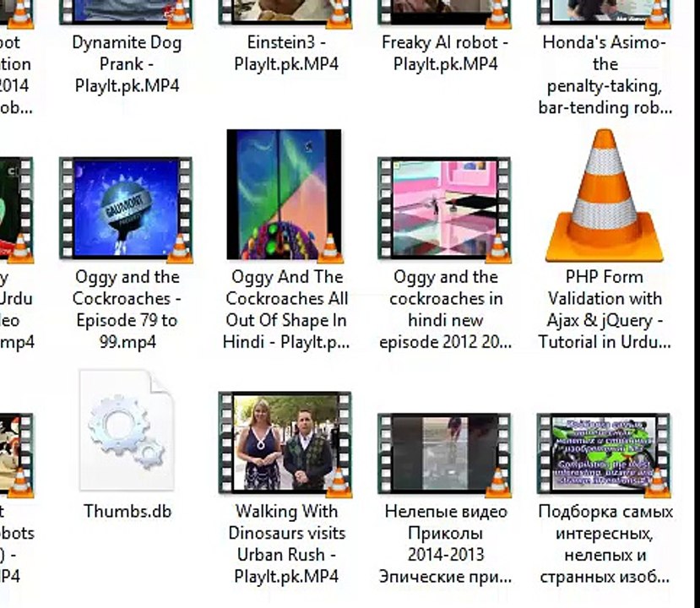
Task: Click Oggy All Out Of Shape label
Action: pos(286,309)
